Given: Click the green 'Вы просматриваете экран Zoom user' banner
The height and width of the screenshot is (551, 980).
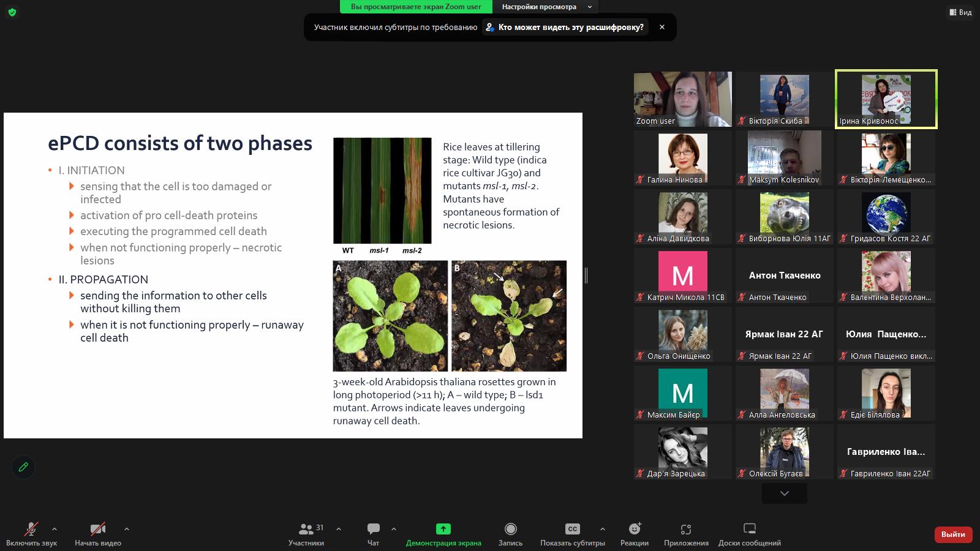Looking at the screenshot, I should (x=416, y=7).
